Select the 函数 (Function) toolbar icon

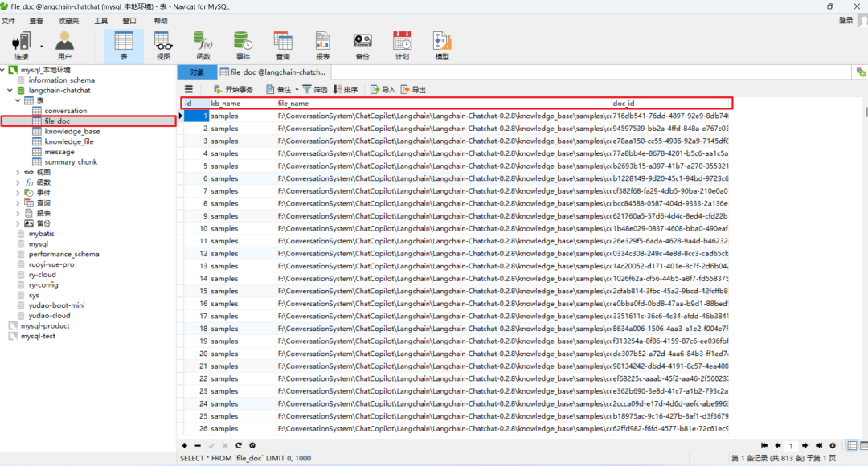point(203,46)
